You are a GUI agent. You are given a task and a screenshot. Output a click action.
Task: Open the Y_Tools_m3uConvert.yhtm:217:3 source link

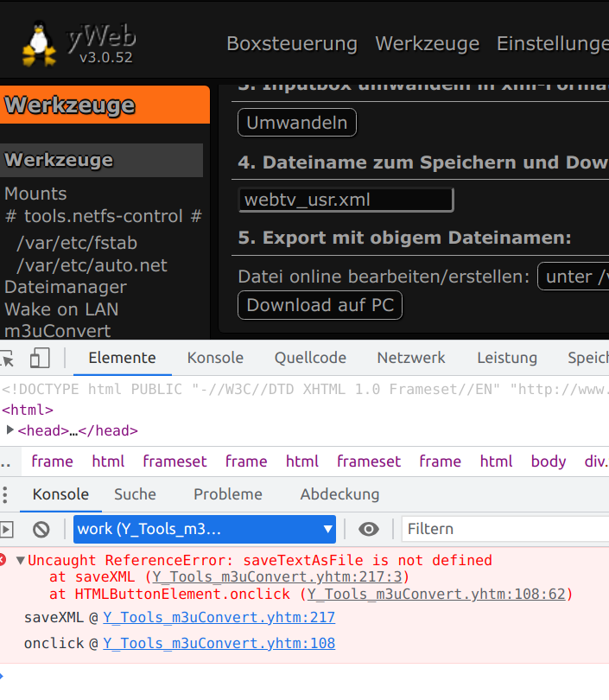(x=280, y=577)
